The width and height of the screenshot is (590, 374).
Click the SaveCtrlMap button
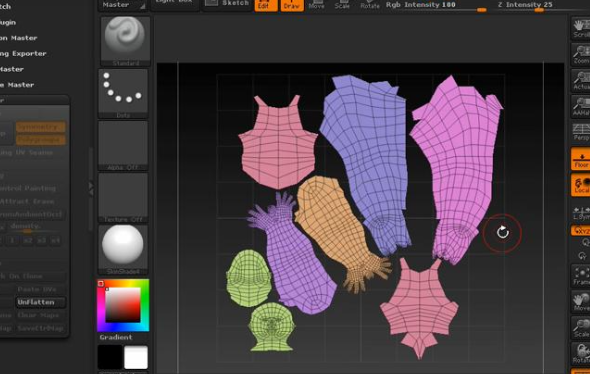(41, 328)
